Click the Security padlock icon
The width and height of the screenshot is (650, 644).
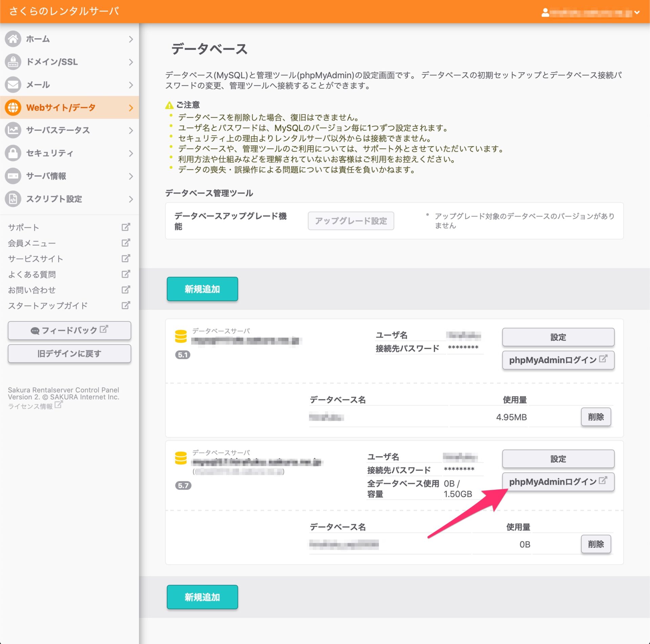click(x=13, y=153)
